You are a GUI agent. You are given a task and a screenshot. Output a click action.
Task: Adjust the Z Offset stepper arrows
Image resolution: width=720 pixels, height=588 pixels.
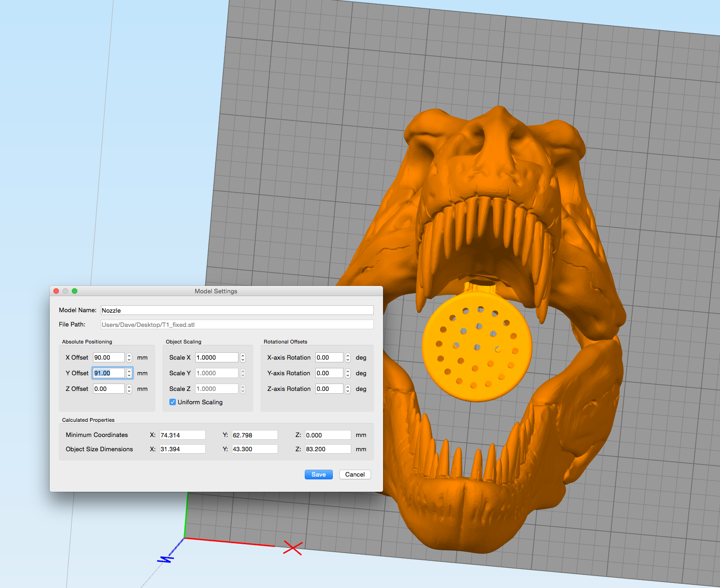[129, 389]
